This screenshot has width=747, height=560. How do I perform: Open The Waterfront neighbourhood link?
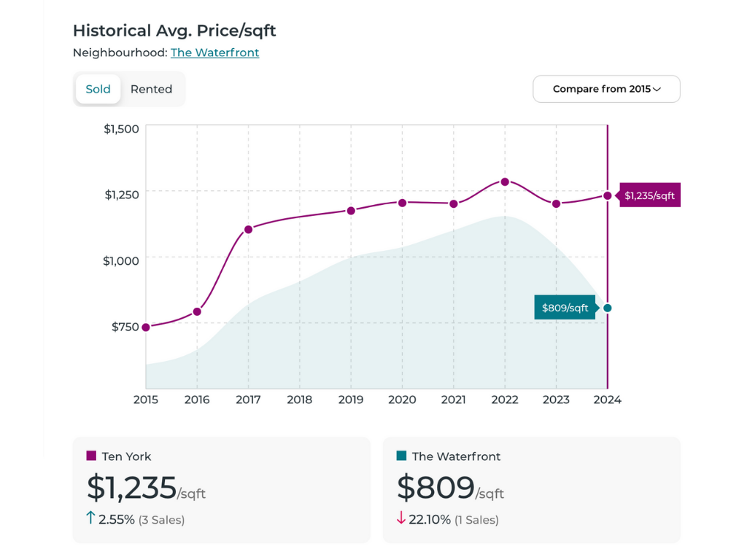214,52
